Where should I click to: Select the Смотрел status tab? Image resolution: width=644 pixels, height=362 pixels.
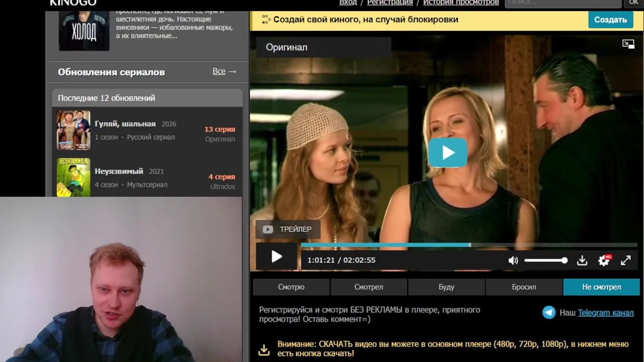369,287
